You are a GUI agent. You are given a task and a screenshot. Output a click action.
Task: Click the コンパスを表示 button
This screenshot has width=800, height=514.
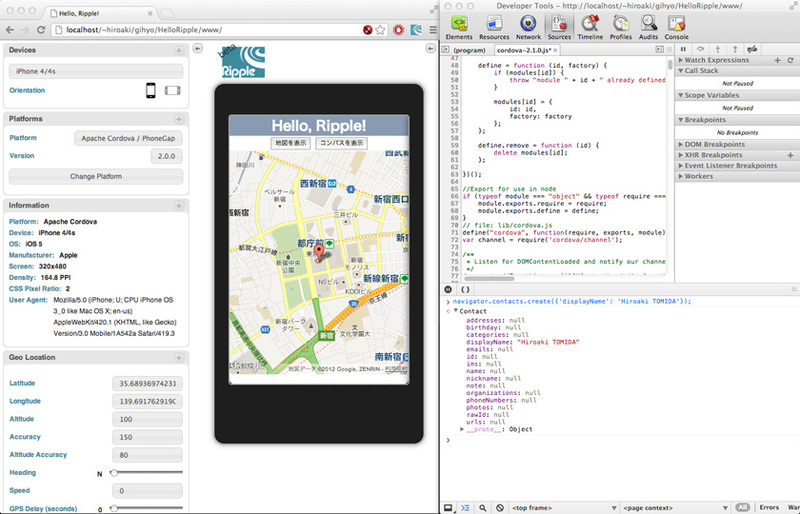coord(341,143)
